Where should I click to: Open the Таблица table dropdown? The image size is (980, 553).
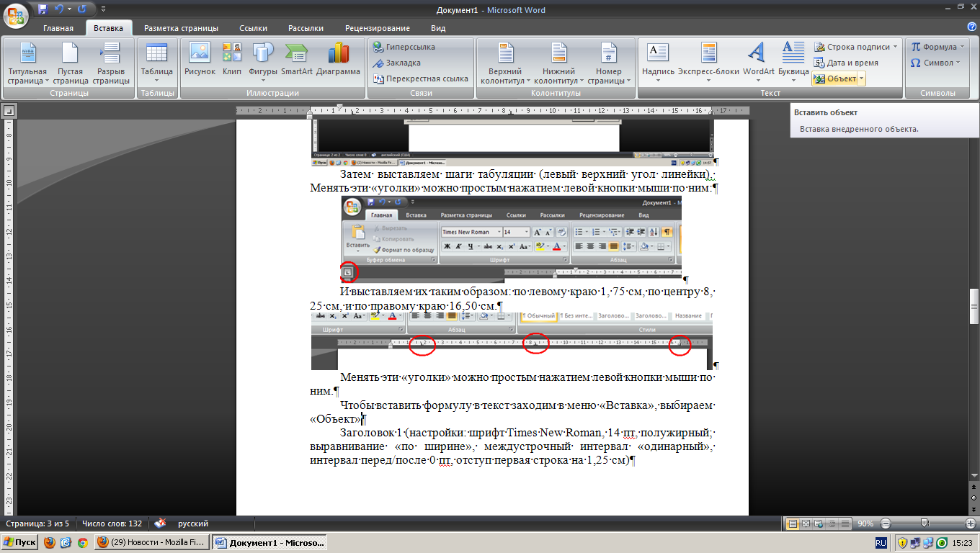[156, 63]
